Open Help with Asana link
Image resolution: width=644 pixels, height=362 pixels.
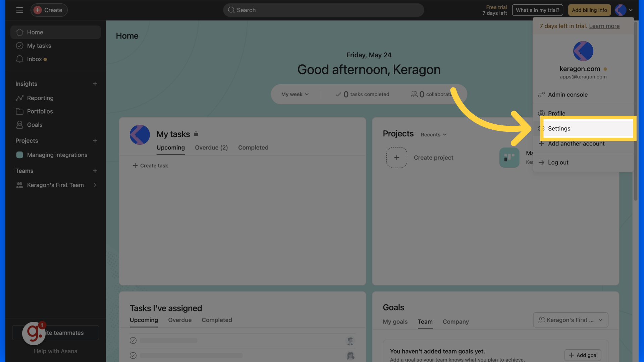[x=55, y=351]
